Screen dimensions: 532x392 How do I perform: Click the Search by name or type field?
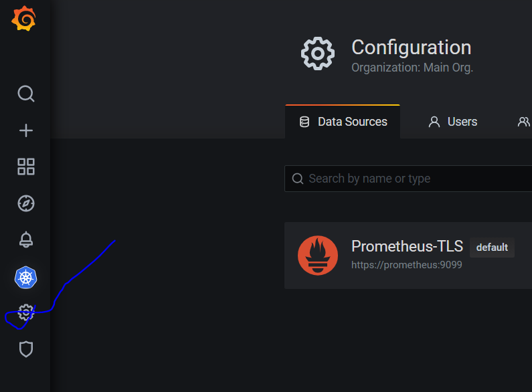tap(408, 179)
